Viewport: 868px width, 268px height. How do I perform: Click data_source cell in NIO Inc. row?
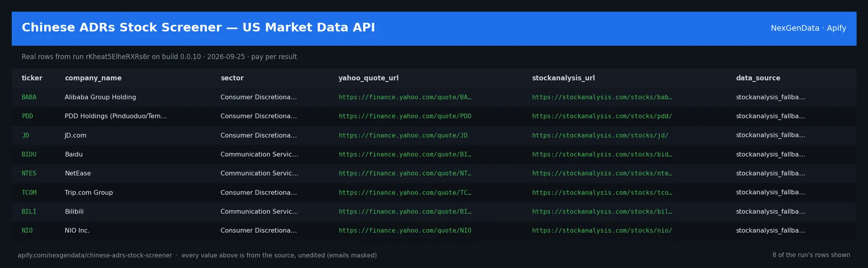point(770,230)
